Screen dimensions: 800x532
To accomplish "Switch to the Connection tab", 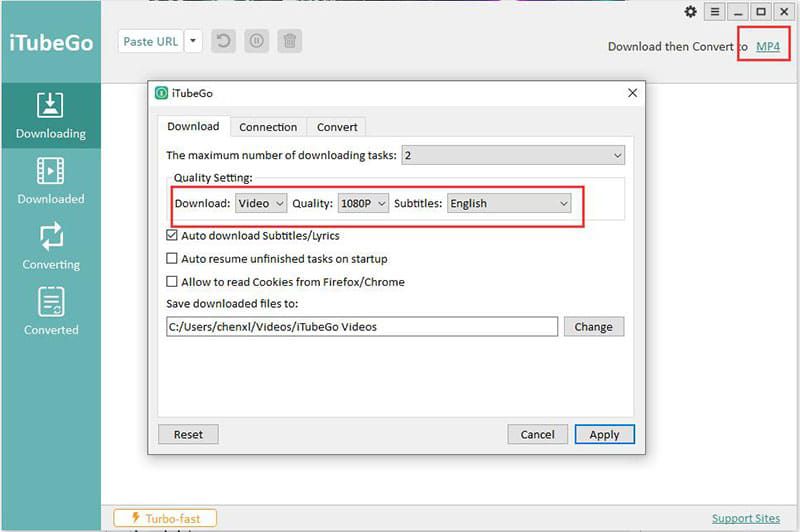I will pos(268,127).
